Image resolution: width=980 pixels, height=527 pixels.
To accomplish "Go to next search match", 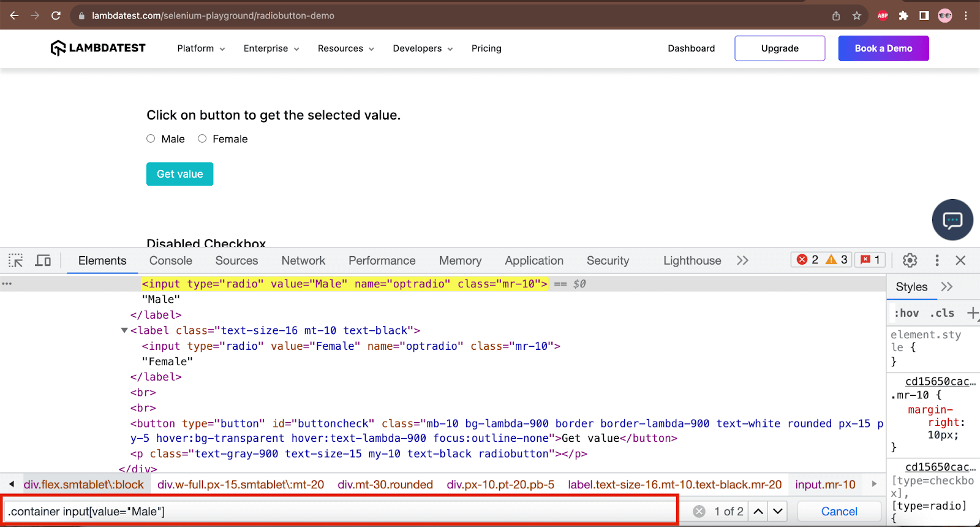I will click(x=778, y=511).
